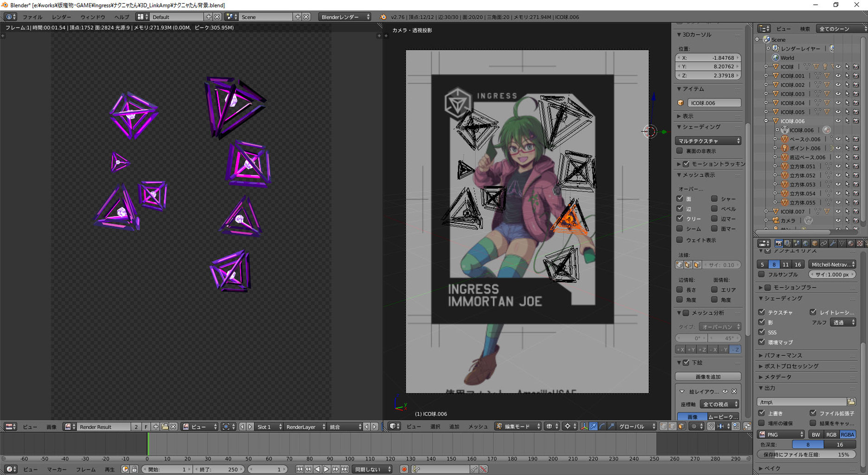Click the ムービーク... source button
The image size is (868, 475).
pyautogui.click(x=723, y=417)
